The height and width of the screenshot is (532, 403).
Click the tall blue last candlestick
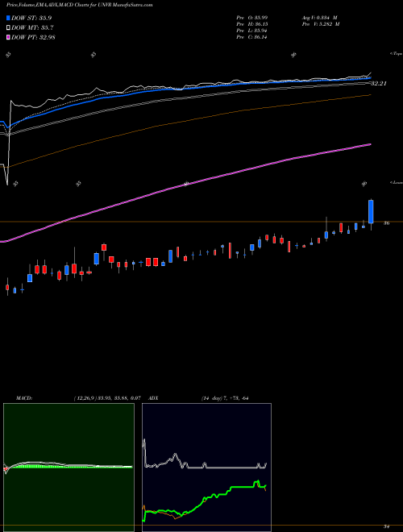tap(371, 212)
